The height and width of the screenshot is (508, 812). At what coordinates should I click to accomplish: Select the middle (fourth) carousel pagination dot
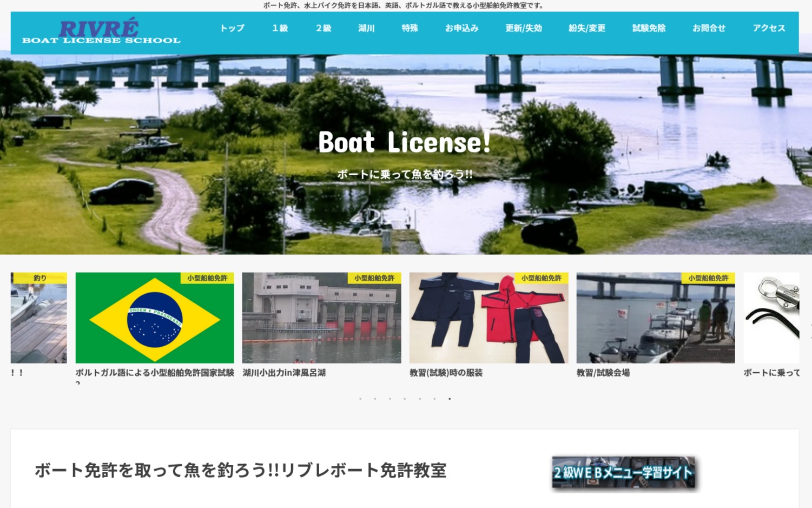pos(405,399)
